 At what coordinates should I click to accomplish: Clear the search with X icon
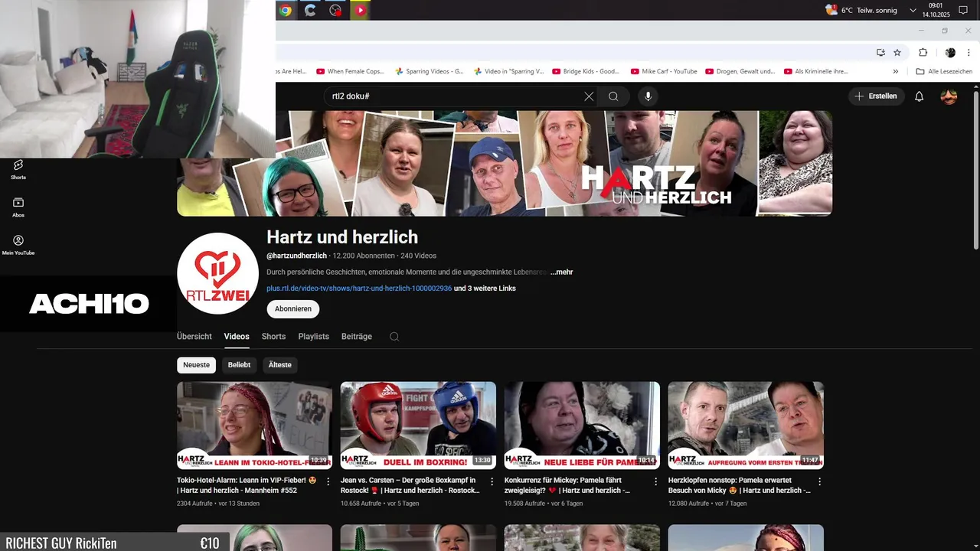coord(589,96)
